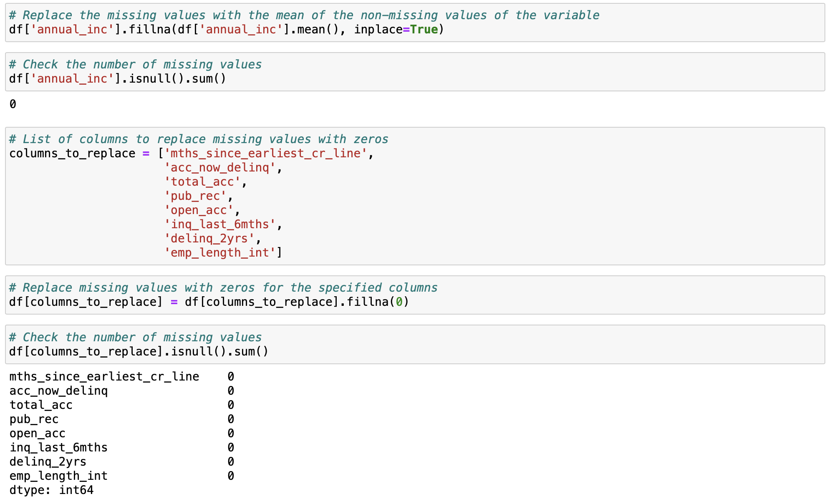Click the open_acc output row label
832x504 pixels.
[x=37, y=433]
